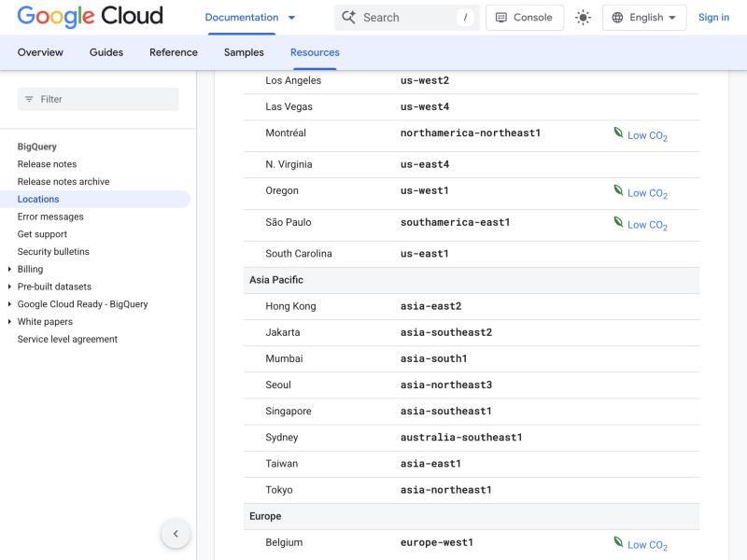Focus the Search input field
Viewport: 747px width, 560px height.
tap(407, 18)
